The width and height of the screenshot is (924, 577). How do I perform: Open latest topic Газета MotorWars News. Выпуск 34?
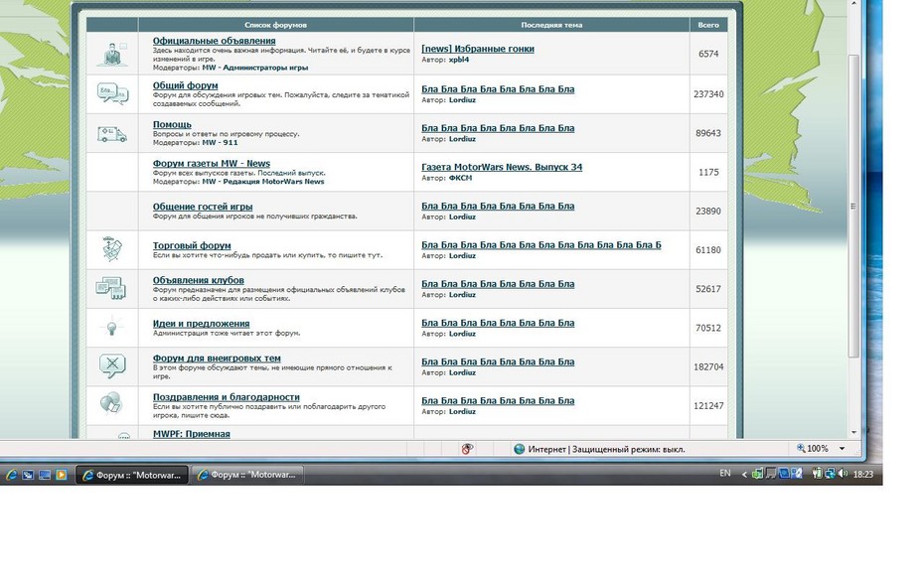502,167
